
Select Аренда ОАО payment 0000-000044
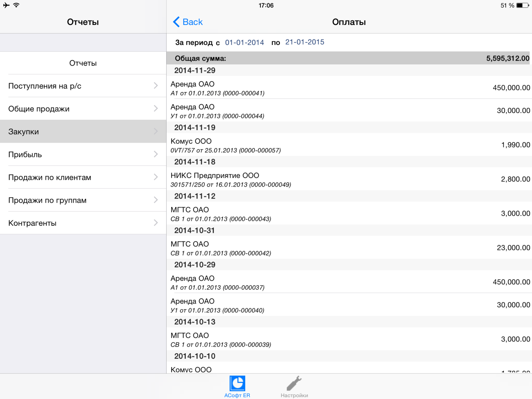coord(349,110)
